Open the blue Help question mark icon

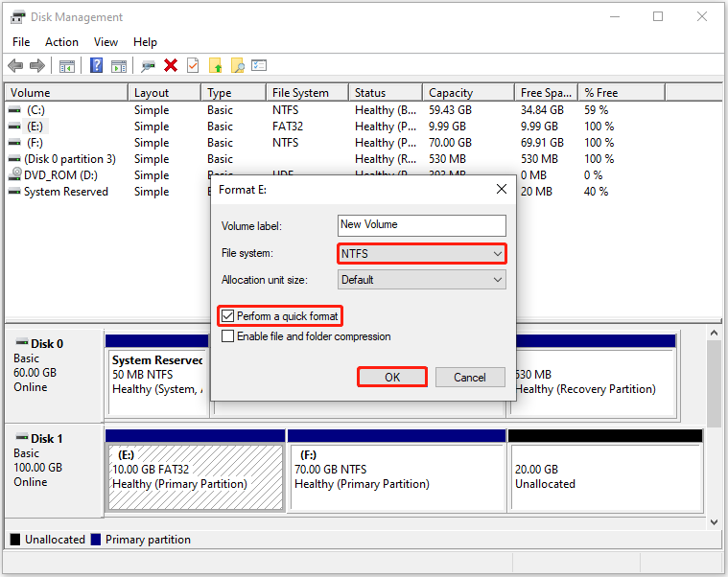click(x=96, y=65)
